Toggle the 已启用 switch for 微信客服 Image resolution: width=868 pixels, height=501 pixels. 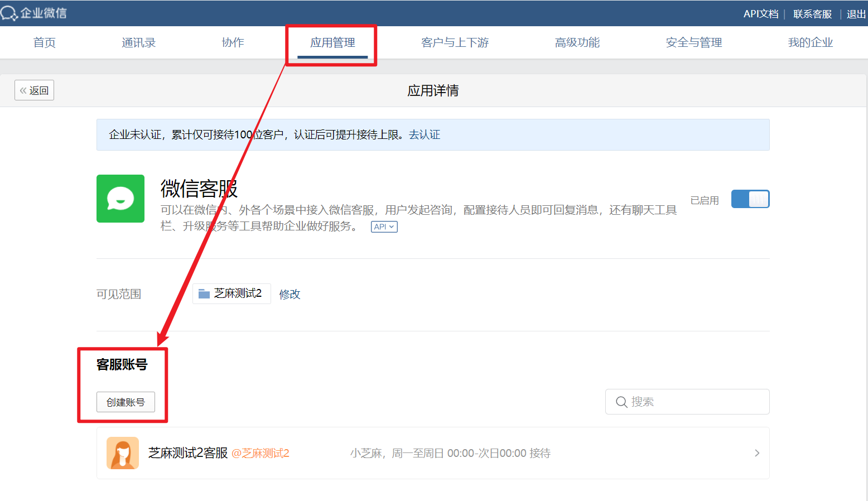point(750,199)
